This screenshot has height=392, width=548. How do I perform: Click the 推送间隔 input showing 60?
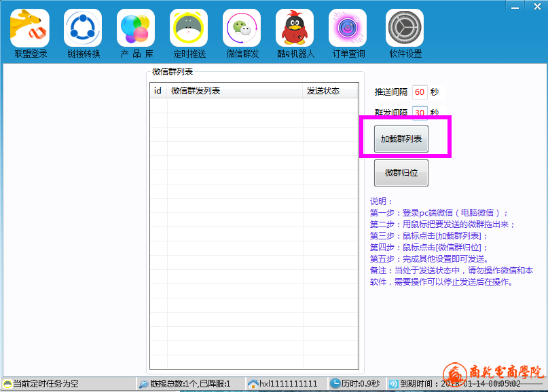(419, 92)
